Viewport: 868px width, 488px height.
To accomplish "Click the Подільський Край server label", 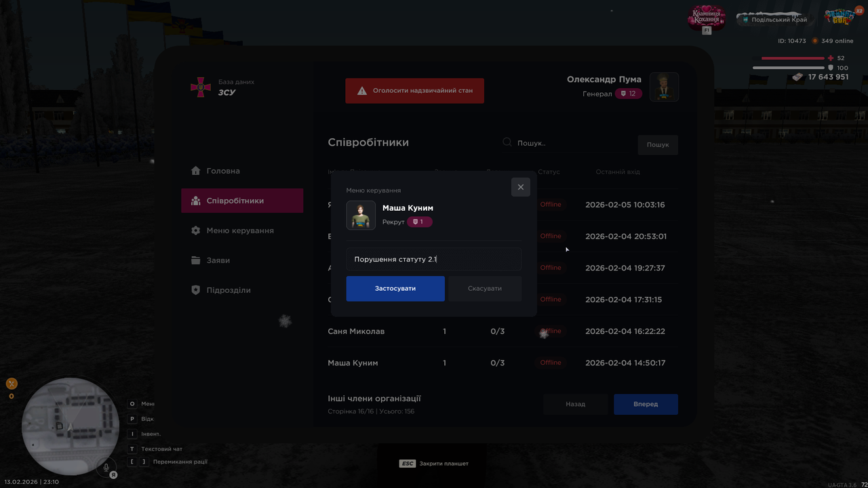I will pos(774,20).
